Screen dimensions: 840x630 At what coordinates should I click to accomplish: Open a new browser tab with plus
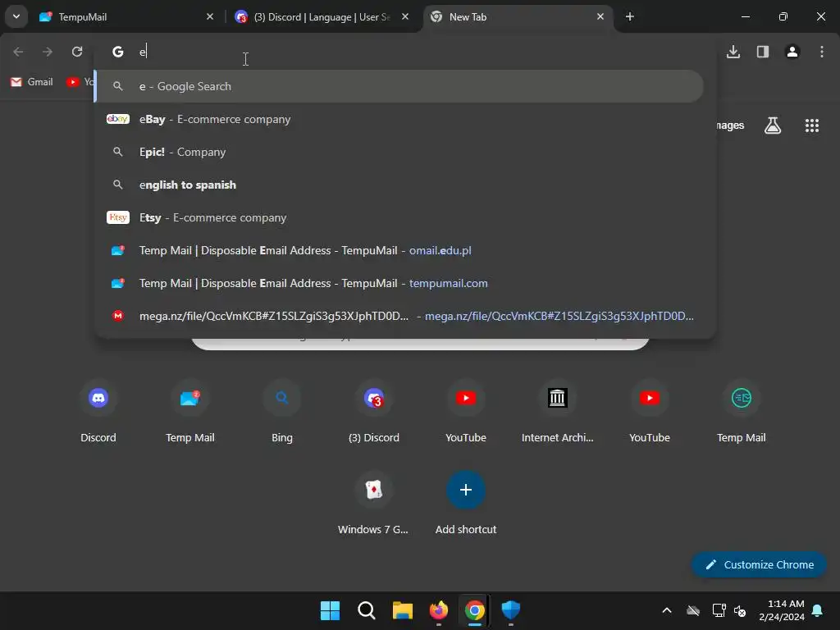tap(629, 17)
